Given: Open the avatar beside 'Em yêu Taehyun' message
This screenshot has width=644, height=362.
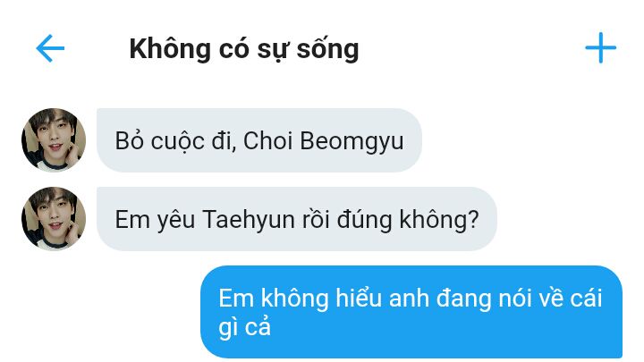Looking at the screenshot, I should click(54, 219).
